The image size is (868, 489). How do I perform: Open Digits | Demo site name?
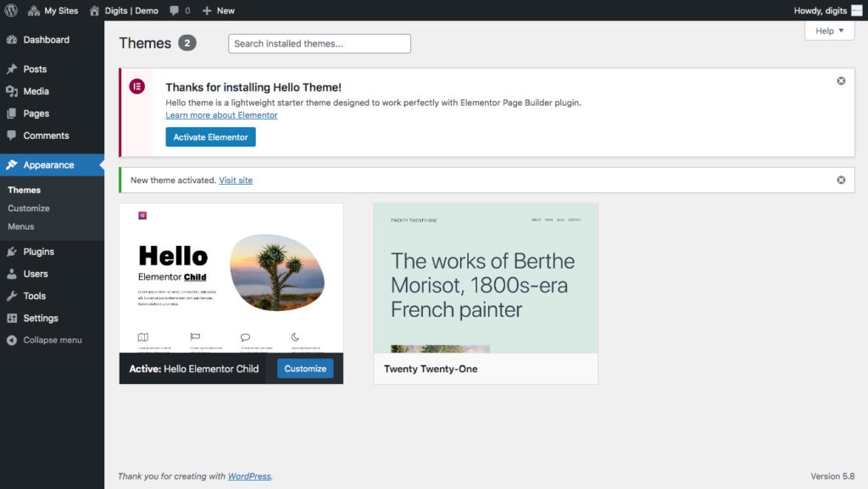(131, 10)
